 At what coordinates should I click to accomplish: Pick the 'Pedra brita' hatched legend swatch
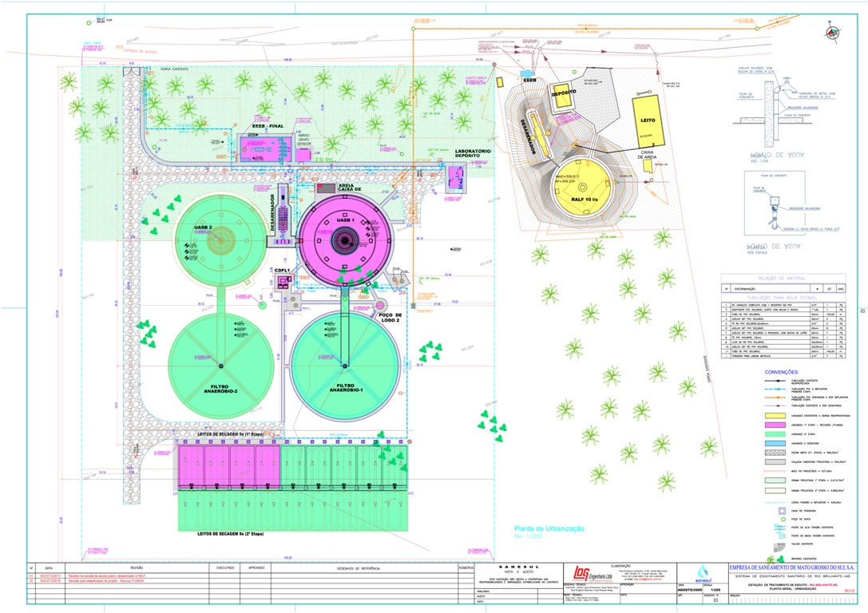(775, 453)
